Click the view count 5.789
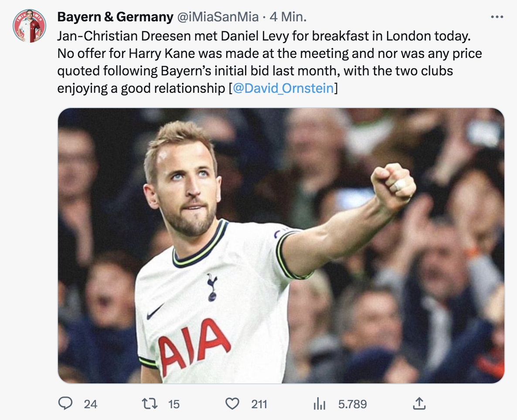The height and width of the screenshot is (420, 517). [352, 404]
